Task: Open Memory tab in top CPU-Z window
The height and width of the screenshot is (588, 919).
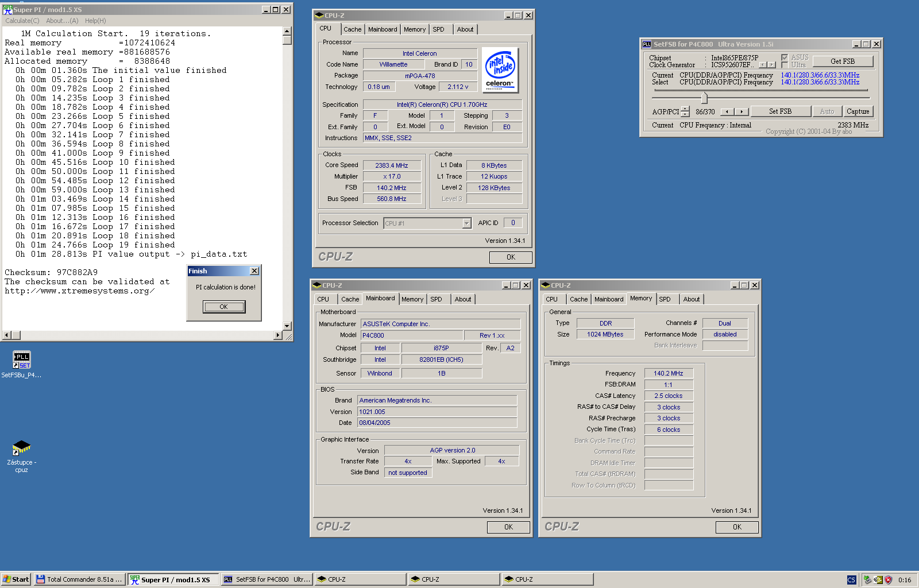Action: point(415,29)
